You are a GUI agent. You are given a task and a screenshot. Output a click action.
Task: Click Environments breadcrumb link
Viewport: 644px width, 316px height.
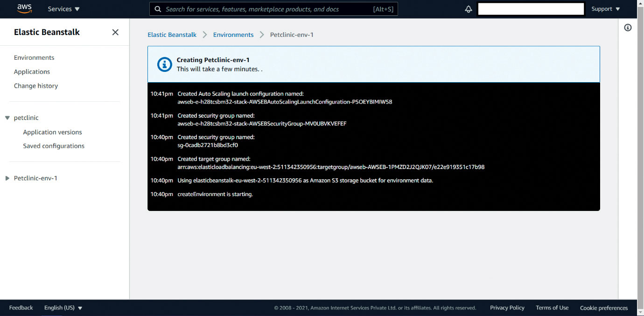[x=233, y=35]
